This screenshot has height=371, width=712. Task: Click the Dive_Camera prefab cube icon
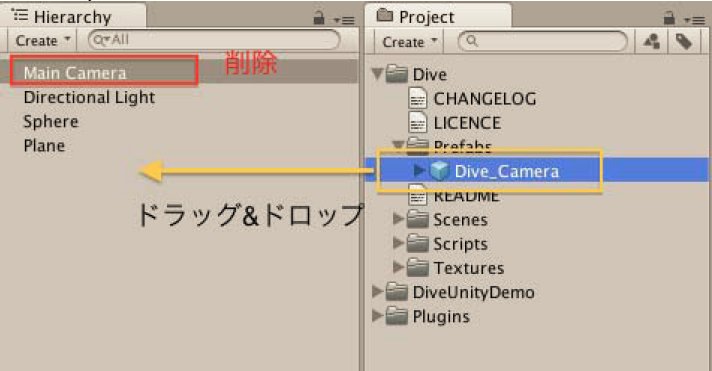(x=439, y=171)
